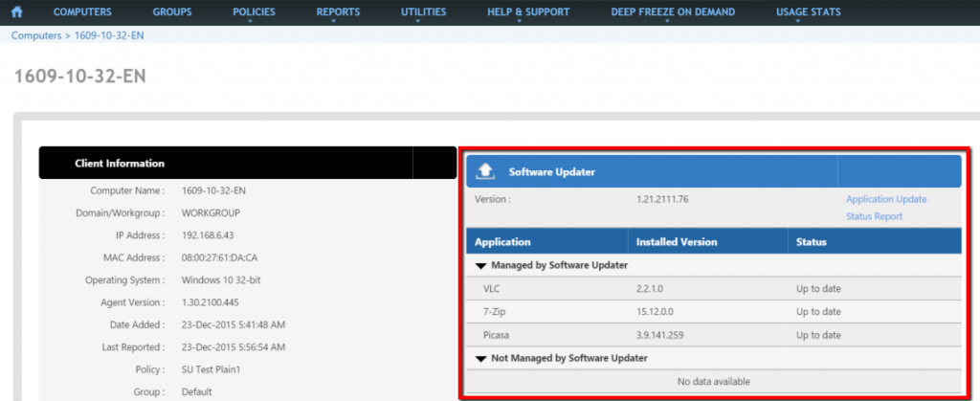Collapse Not Managed by Software Updater section
This screenshot has height=401, width=980.
click(x=480, y=359)
